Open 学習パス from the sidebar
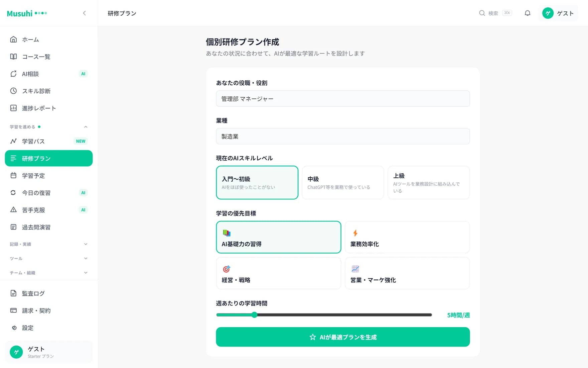 tap(49, 141)
